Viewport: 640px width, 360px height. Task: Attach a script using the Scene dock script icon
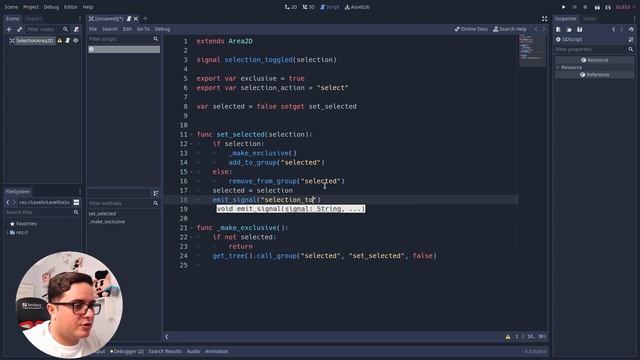76,29
